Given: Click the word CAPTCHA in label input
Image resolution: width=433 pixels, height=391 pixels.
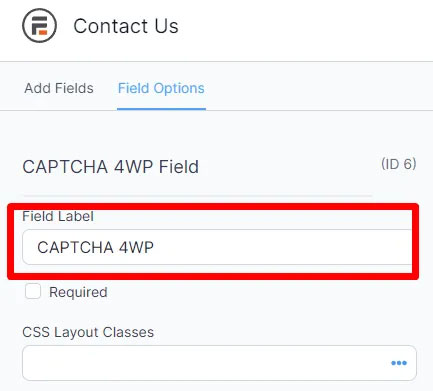Looking at the screenshot, I should [x=75, y=248].
